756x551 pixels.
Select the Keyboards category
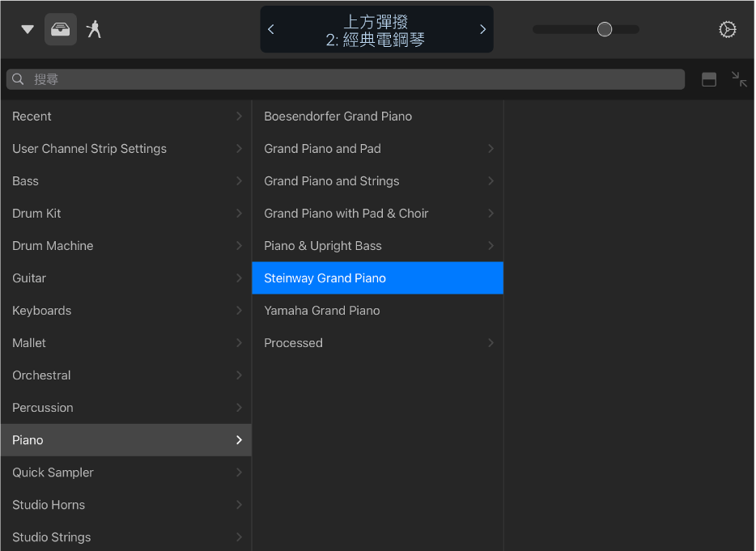coord(126,311)
